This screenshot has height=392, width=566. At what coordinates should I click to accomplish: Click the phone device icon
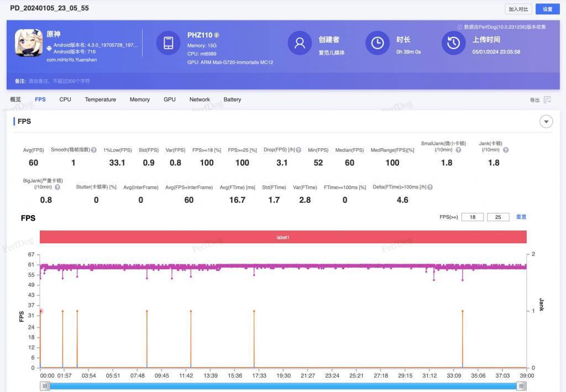pos(168,43)
